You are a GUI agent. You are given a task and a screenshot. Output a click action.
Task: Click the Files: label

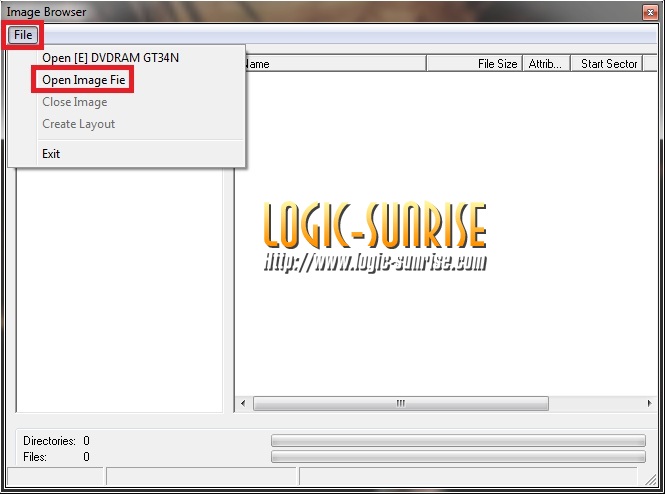[35, 457]
